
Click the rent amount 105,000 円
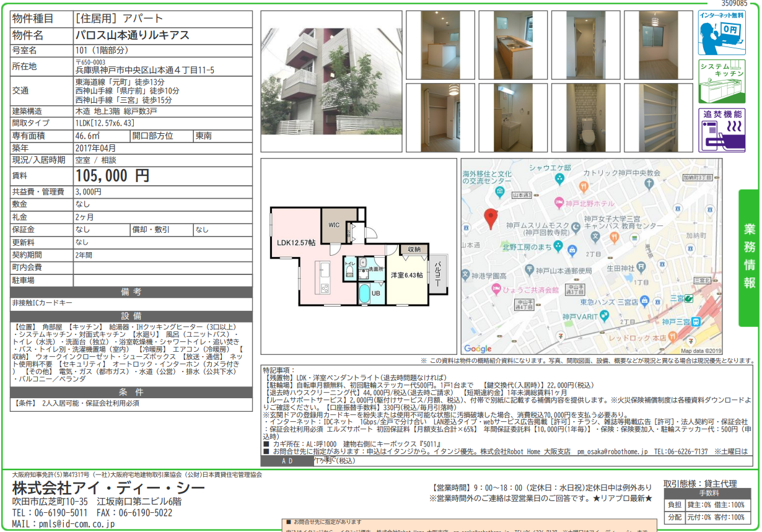112,176
